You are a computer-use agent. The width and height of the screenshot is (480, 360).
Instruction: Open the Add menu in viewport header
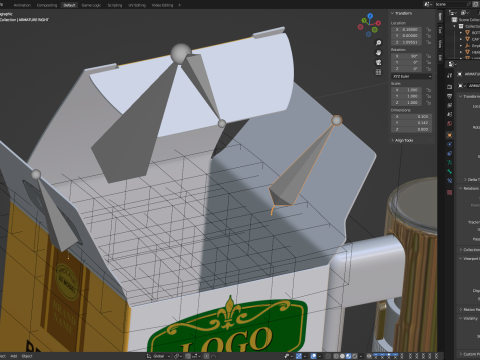tap(14, 356)
